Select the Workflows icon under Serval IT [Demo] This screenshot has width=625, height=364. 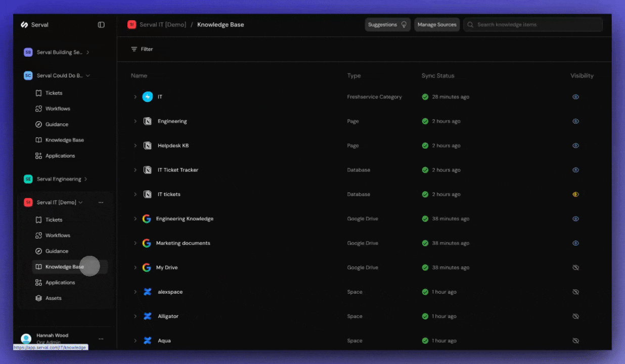click(x=39, y=235)
